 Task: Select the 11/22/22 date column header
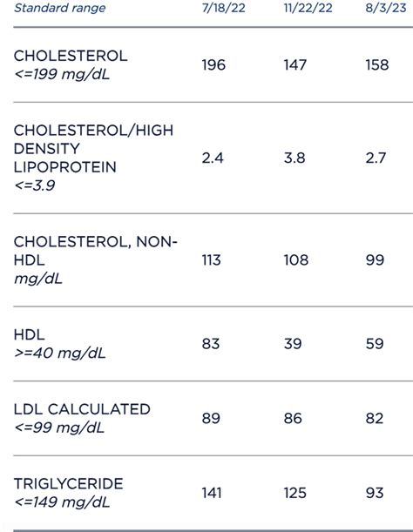click(x=308, y=8)
